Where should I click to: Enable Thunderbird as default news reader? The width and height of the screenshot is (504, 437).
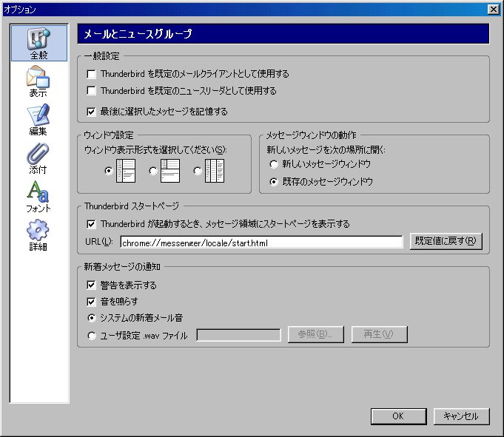click(91, 91)
